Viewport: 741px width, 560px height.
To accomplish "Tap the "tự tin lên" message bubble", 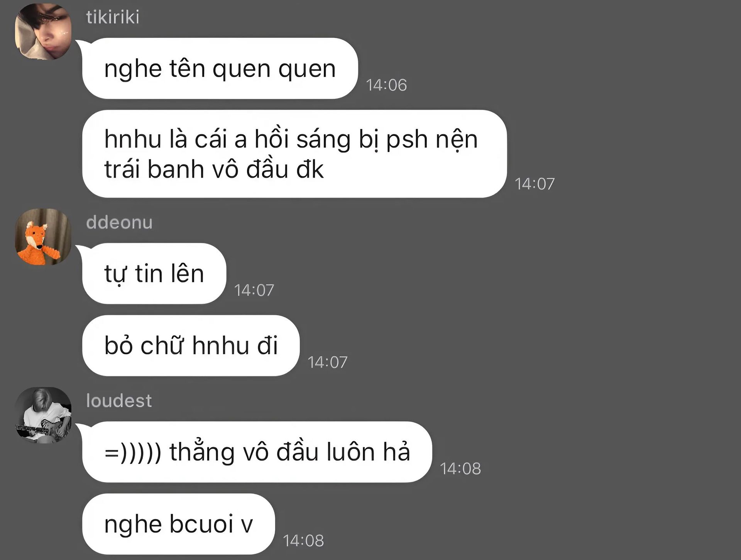I will [x=154, y=274].
